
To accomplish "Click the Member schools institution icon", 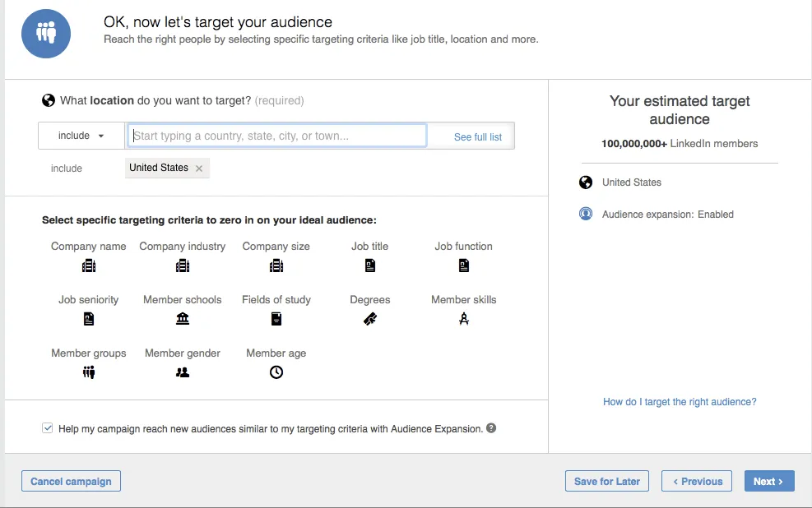I will pyautogui.click(x=183, y=319).
